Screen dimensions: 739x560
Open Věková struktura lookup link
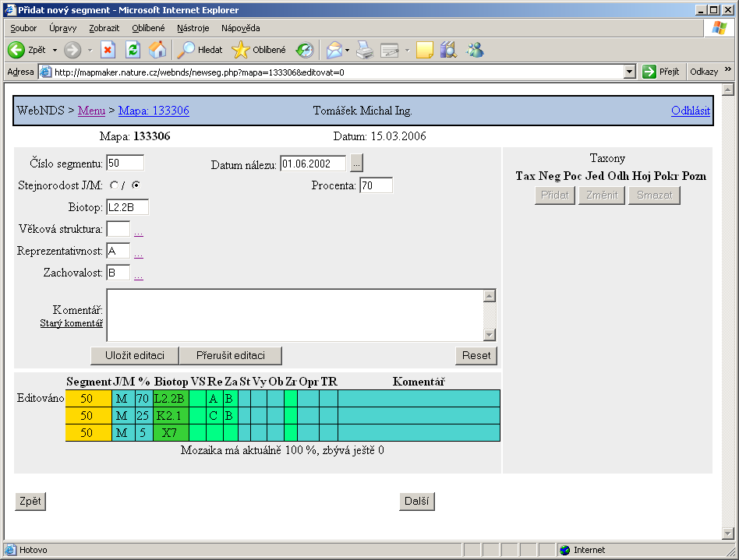pos(139,233)
